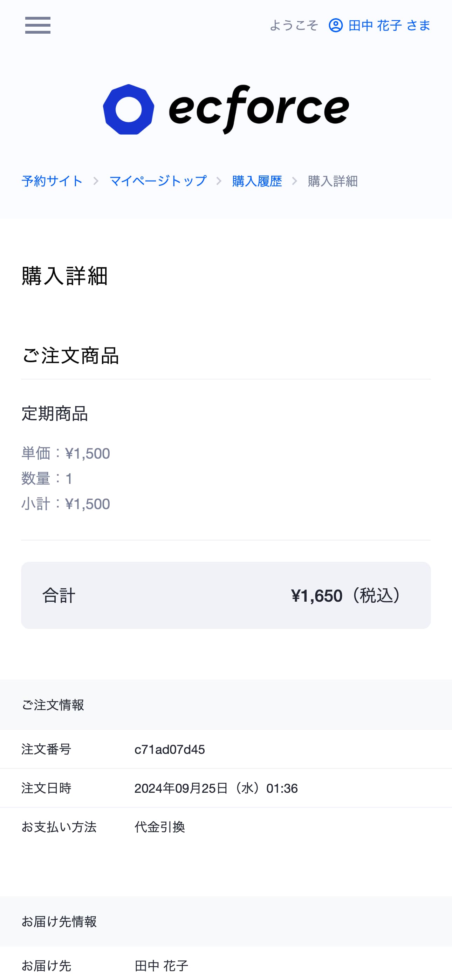452x980 pixels.
Task: Click the chevron after マイページトップ
Action: pyautogui.click(x=219, y=181)
